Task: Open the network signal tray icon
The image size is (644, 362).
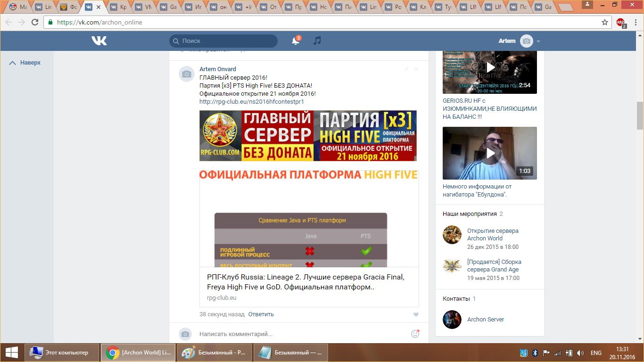Action: 558,353
